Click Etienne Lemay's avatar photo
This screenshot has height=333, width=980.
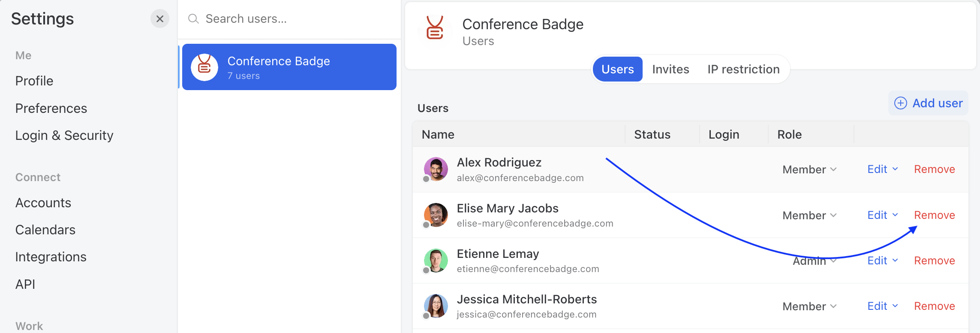[436, 260]
